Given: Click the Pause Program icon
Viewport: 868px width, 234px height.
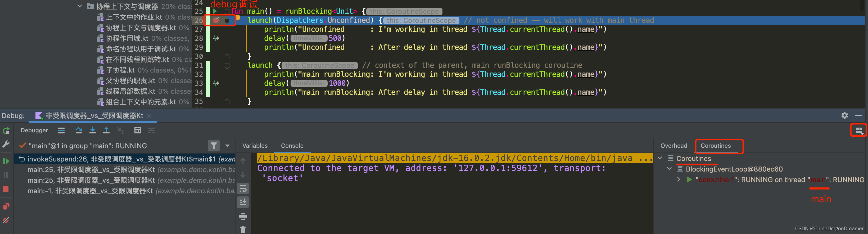Looking at the screenshot, I should click(6, 175).
